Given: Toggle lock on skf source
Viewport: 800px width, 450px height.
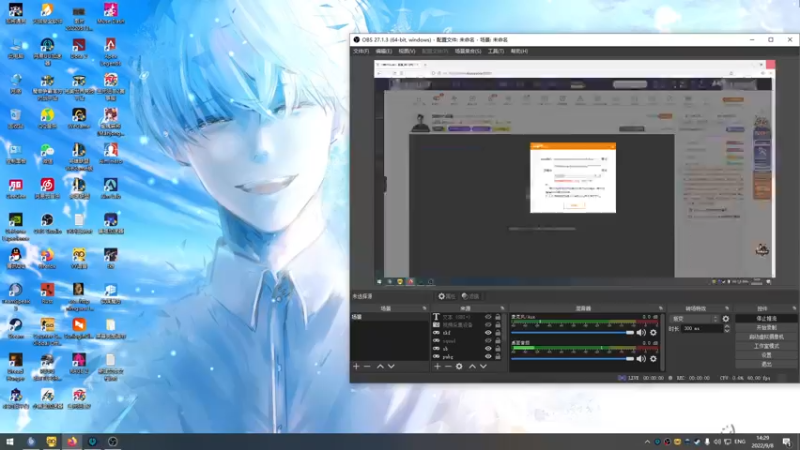Looking at the screenshot, I should click(x=498, y=333).
